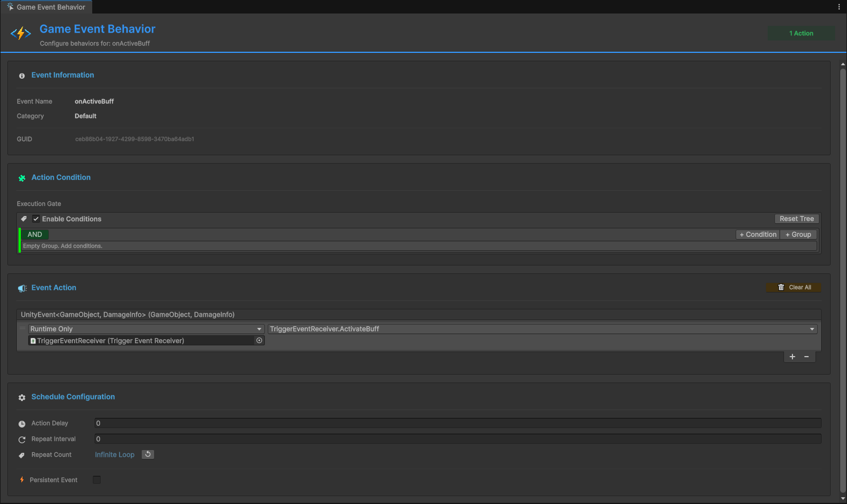Disable the Enable Conditions checkbox
Screen dimensions: 847x504
36,219
